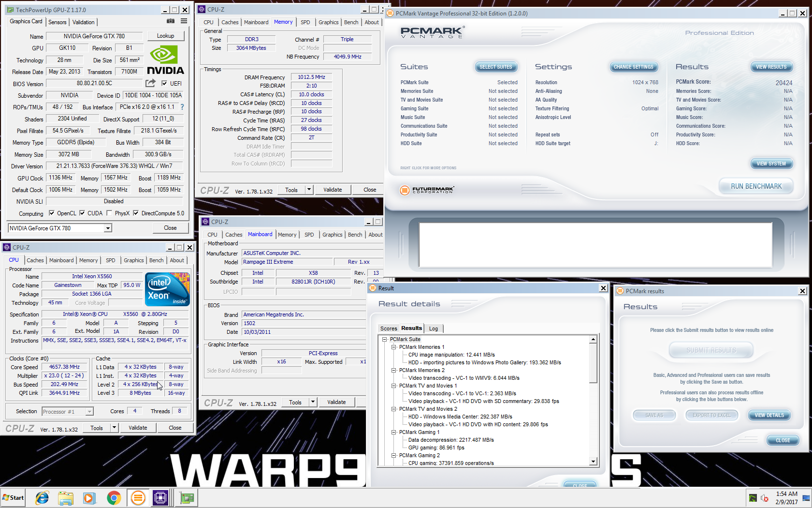Switch to the Sensors tab in GPU-Z
The width and height of the screenshot is (812, 508).
[58, 22]
